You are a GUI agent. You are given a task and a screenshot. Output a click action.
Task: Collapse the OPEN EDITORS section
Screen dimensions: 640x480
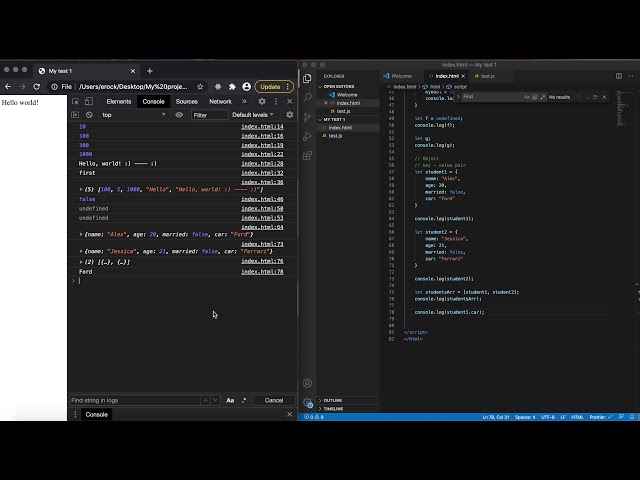point(338,87)
